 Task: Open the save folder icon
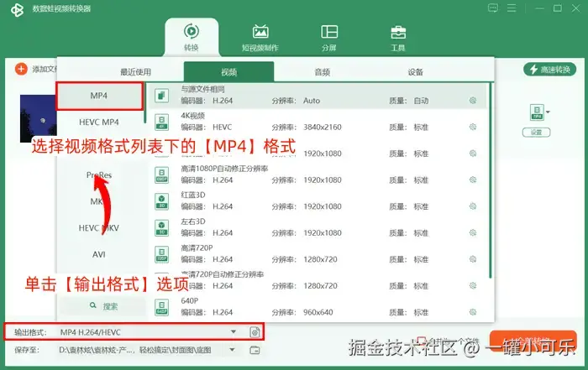[255, 350]
